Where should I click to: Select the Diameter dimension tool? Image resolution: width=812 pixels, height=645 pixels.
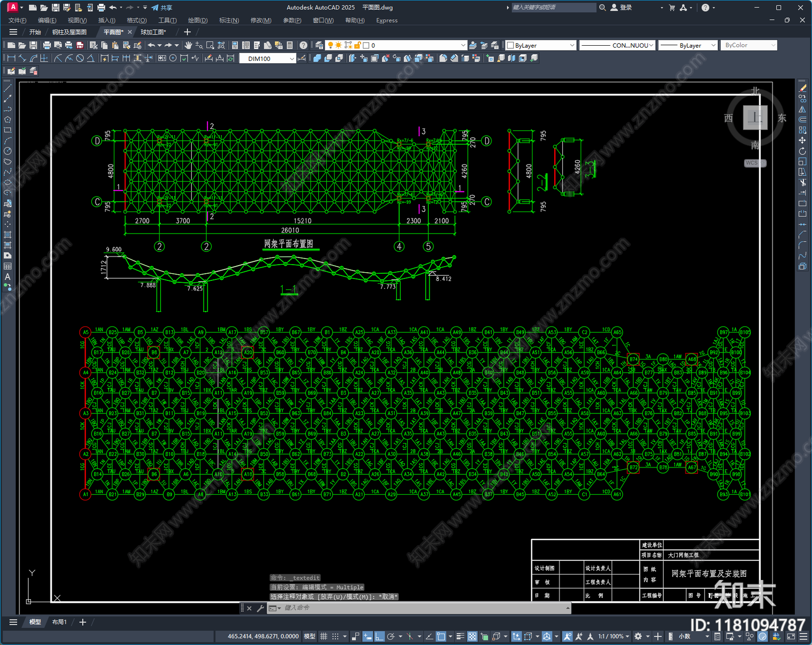(x=80, y=58)
